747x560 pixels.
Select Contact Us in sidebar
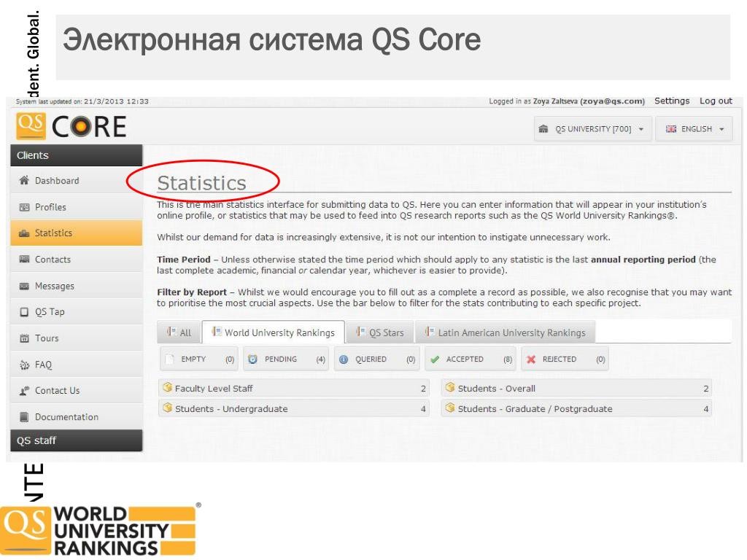click(76, 391)
